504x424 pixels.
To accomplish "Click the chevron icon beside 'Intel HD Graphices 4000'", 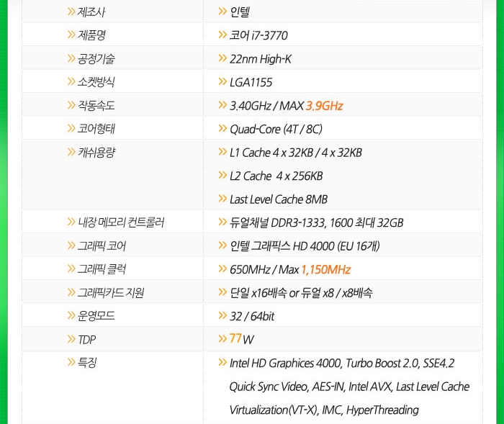I will pyautogui.click(x=222, y=362).
